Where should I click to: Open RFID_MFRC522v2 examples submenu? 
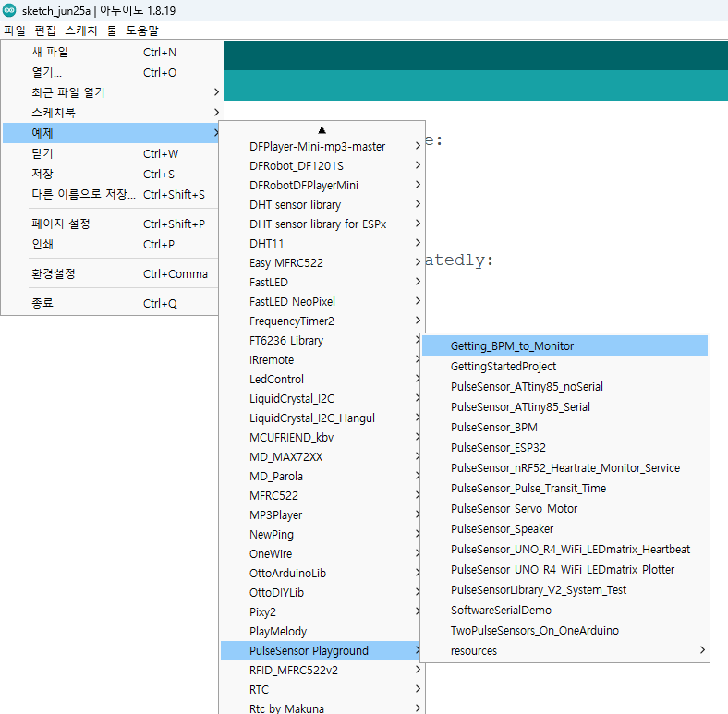click(x=322, y=671)
